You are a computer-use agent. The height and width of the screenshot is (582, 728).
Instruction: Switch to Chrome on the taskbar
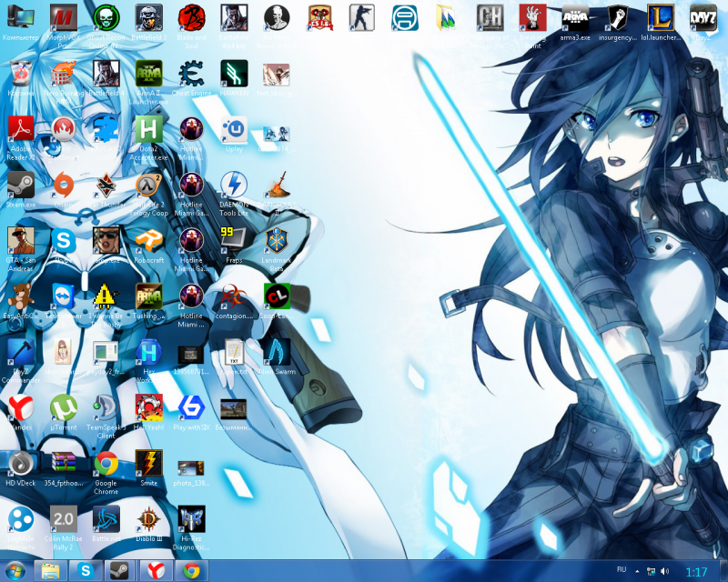(x=191, y=570)
